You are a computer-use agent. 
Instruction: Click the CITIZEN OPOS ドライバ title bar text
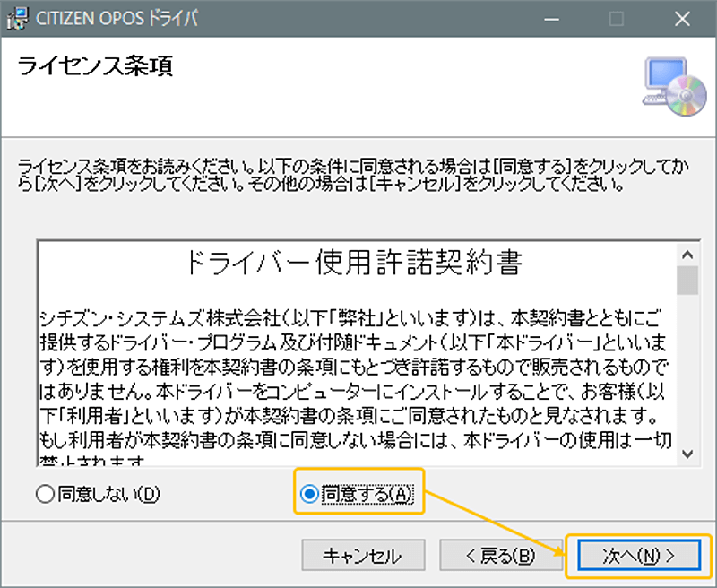(117, 18)
